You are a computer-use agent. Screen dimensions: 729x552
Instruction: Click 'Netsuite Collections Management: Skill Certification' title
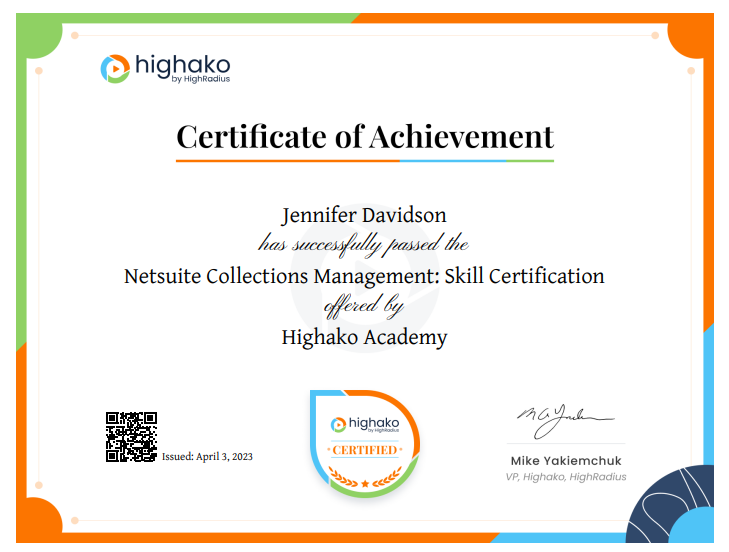[364, 276]
